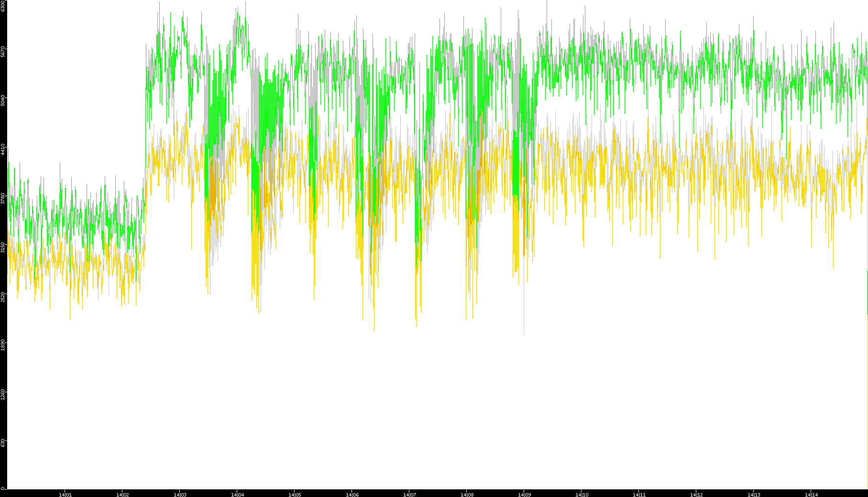Click the 3780 value axis label
This screenshot has height=497, width=868.
(x=3, y=198)
